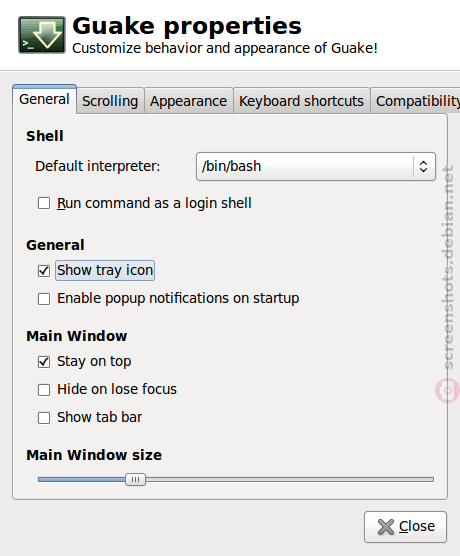
Task: Click the interpreter combo box arrow icon
Action: point(423,166)
